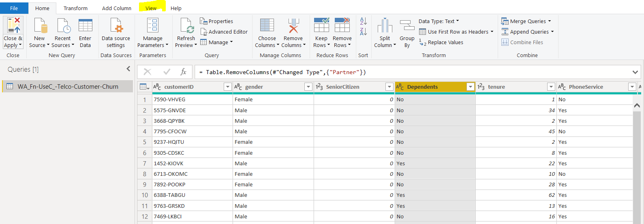The image size is (644, 224).
Task: Expand the formula bar chevron
Action: 635,72
